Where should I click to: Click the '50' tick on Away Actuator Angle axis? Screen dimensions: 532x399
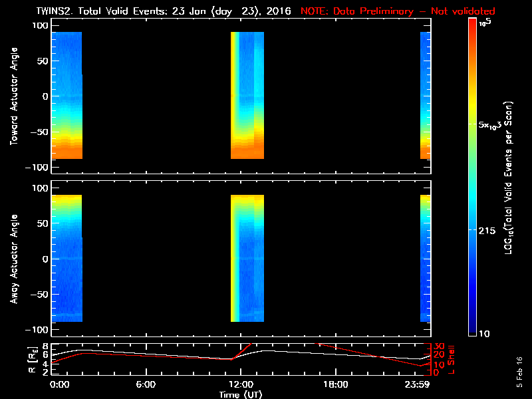42,223
